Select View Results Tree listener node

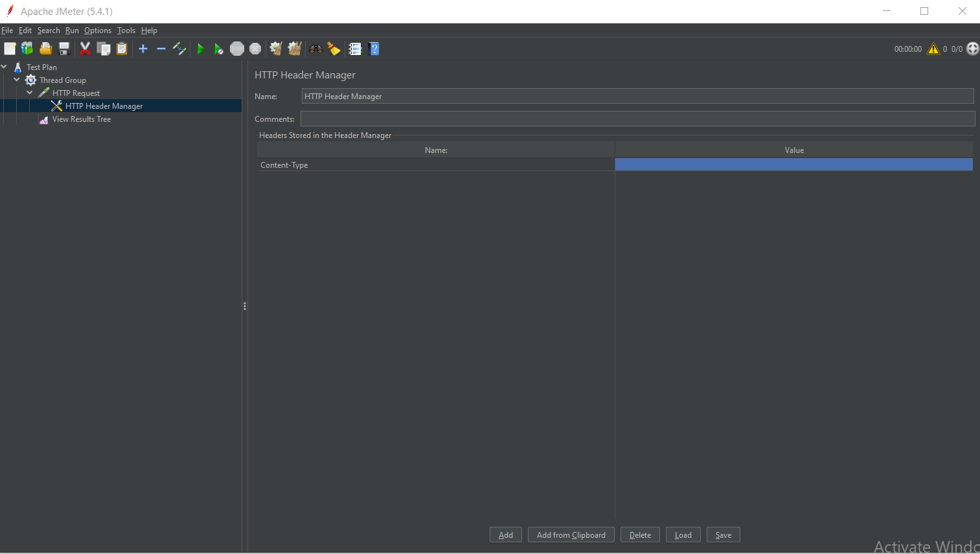[82, 119]
